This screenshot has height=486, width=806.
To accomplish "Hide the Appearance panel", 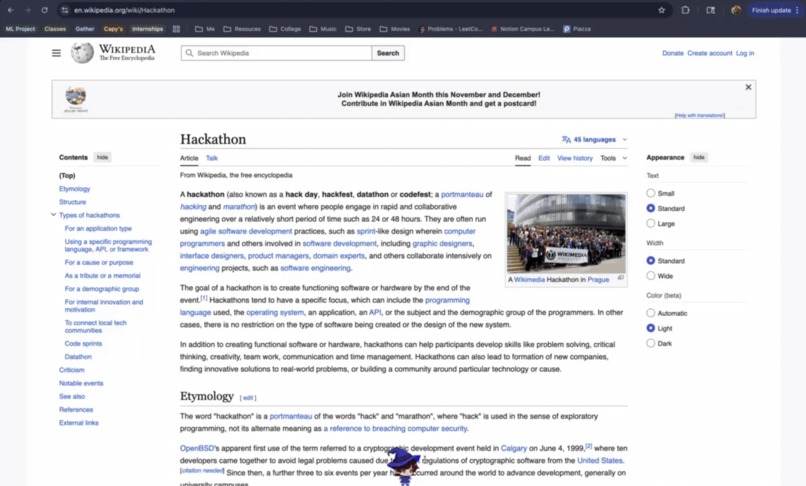I will pyautogui.click(x=699, y=157).
